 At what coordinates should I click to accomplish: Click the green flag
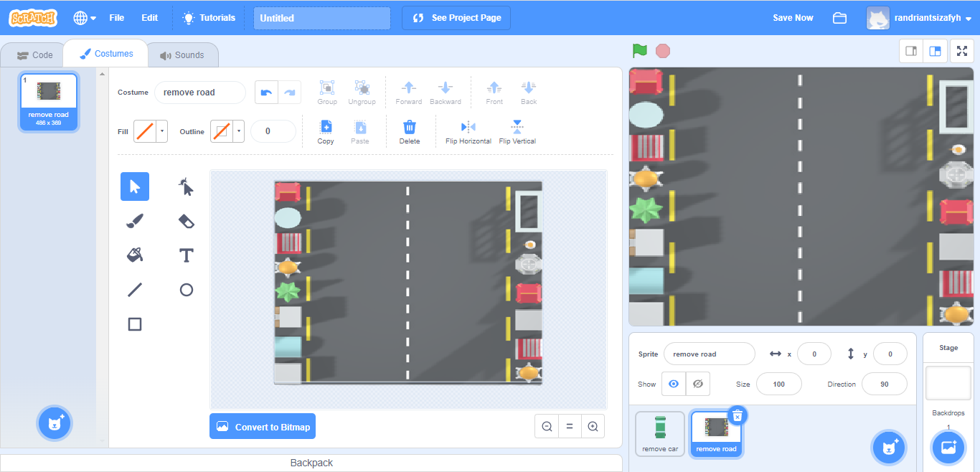pyautogui.click(x=640, y=51)
